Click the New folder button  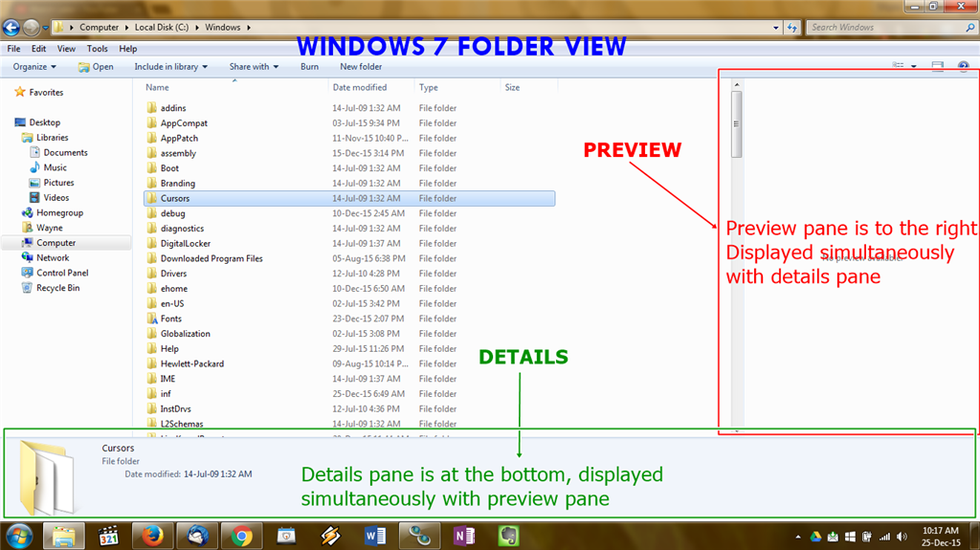coord(361,66)
